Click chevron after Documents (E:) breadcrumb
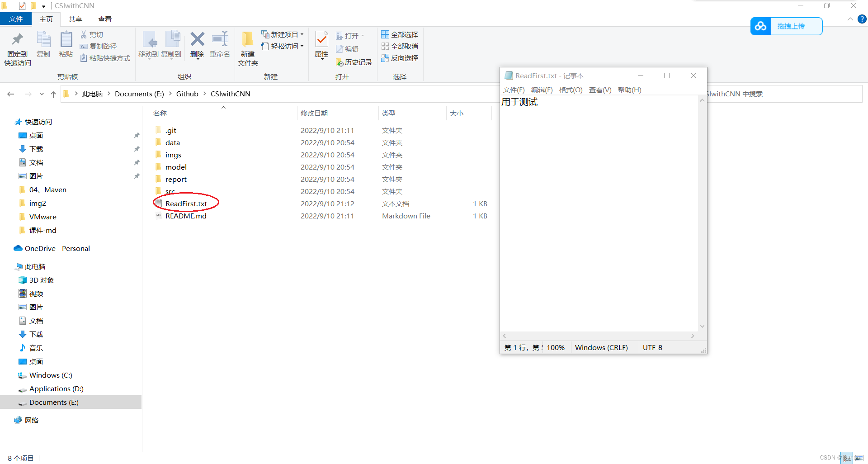 click(170, 94)
